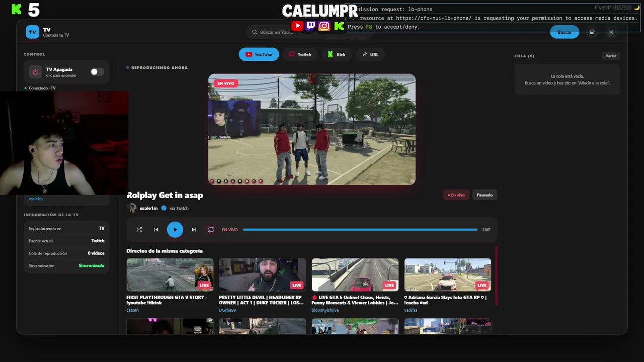The height and width of the screenshot is (362, 644).
Task: Switch to the Kick source tab
Action: click(337, 54)
